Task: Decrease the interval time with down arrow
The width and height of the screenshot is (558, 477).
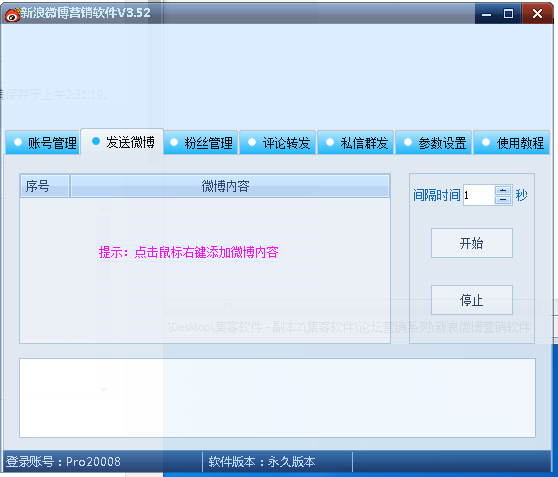Action: tap(503, 200)
